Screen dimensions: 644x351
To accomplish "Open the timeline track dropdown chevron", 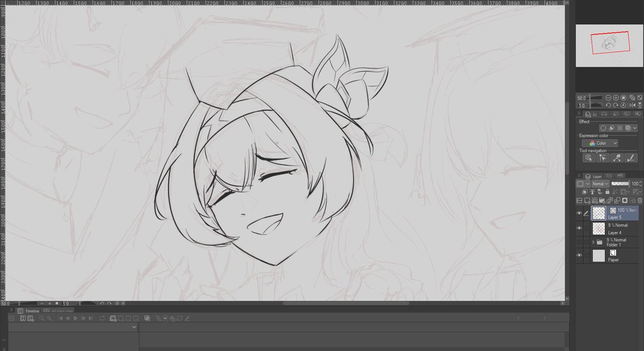I will click(134, 327).
